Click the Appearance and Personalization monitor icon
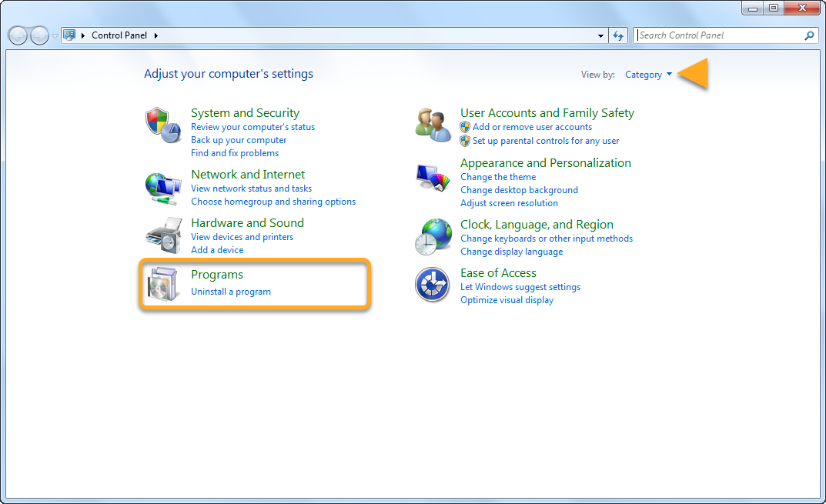Viewport: 826px width, 504px height. click(433, 178)
